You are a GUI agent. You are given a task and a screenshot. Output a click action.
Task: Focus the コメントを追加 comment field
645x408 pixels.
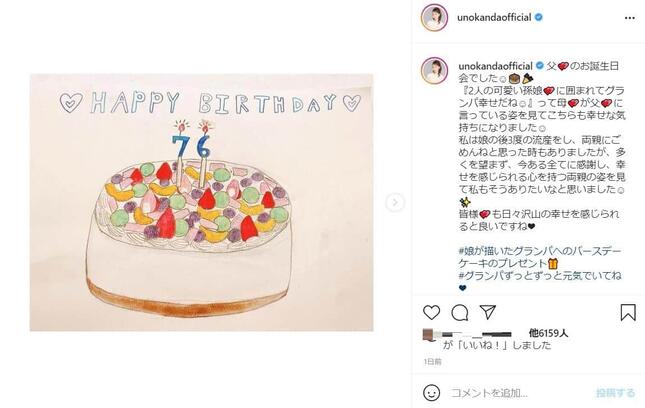(518, 393)
